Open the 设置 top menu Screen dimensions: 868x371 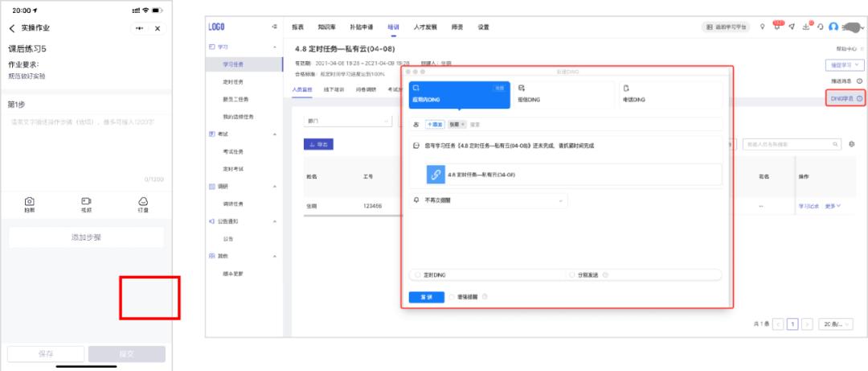click(x=483, y=27)
